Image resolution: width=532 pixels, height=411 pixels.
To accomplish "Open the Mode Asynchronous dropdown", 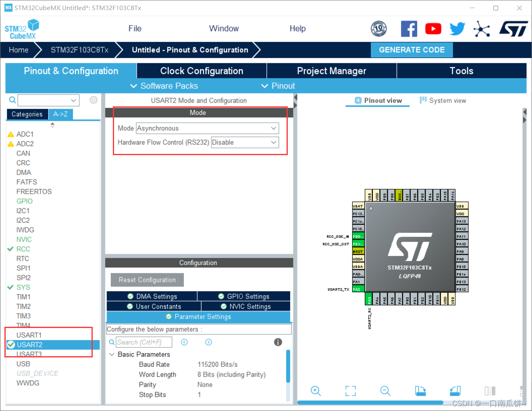I will tap(208, 128).
